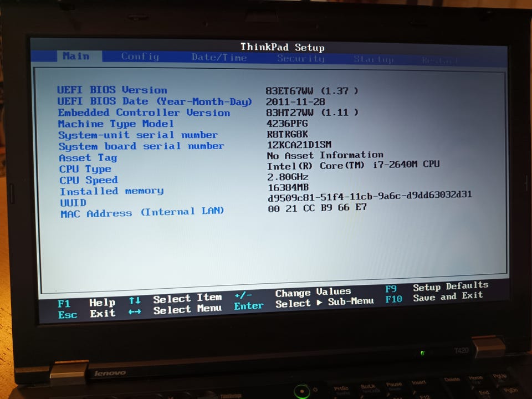The height and width of the screenshot is (399, 532).
Task: Select the "Embedded Controller Version" label
Action: [144, 112]
